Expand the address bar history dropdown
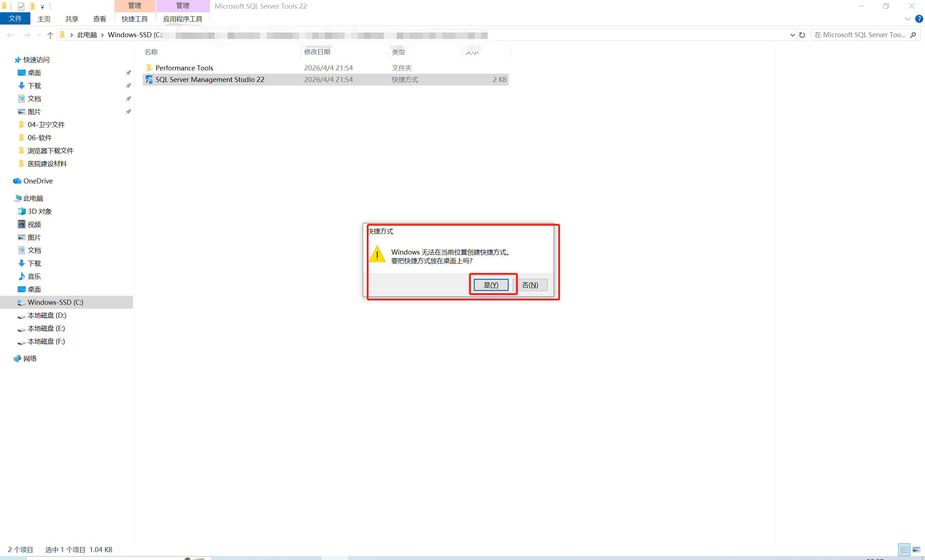Viewport: 925px width, 560px height. [x=792, y=35]
